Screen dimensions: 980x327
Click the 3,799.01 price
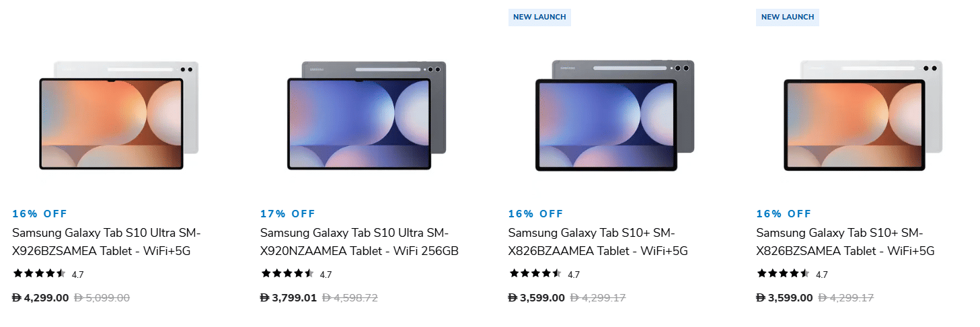[x=289, y=297]
